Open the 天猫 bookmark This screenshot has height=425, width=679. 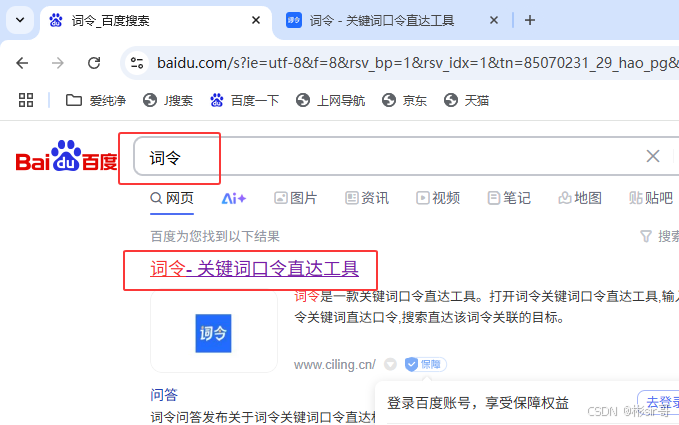pos(467,101)
